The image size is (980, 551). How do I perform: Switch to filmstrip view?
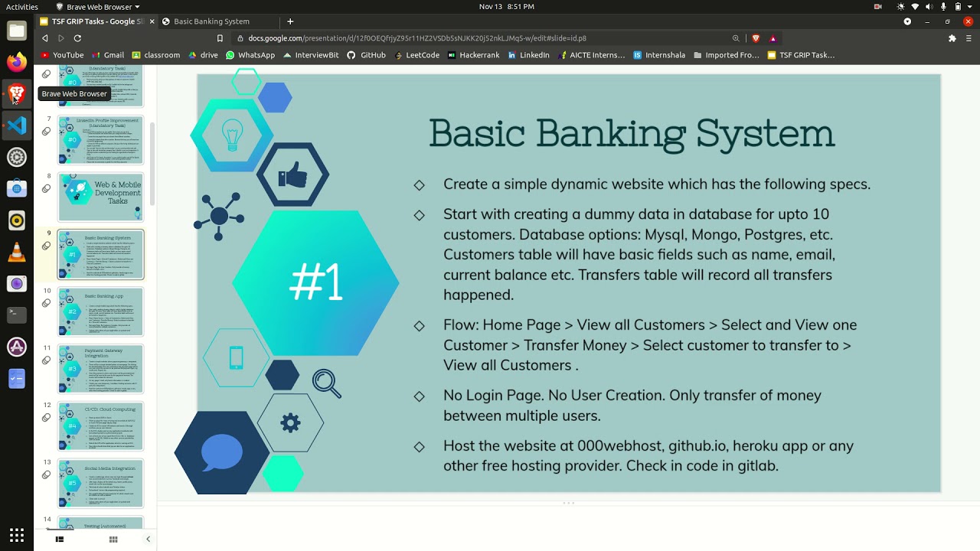[60, 540]
